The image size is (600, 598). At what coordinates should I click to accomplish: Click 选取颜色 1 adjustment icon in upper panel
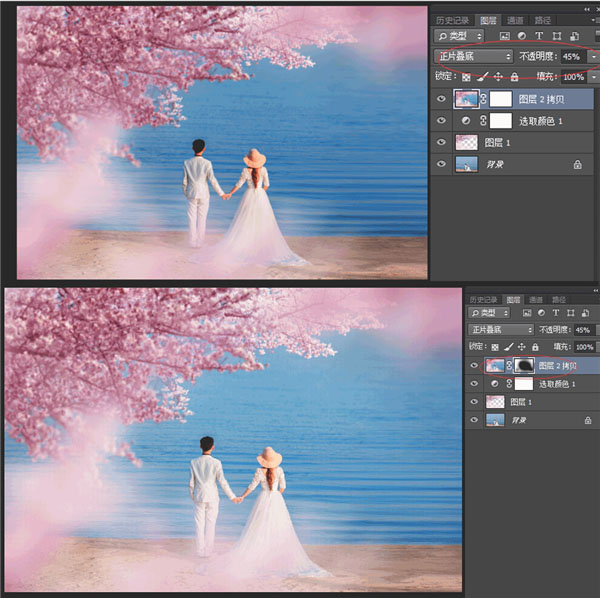point(466,121)
